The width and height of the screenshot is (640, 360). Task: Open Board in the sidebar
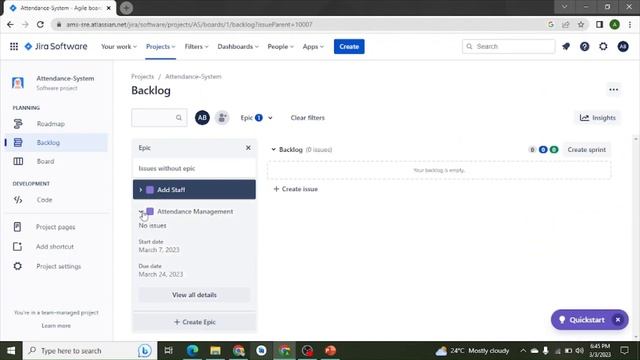[56, 161]
